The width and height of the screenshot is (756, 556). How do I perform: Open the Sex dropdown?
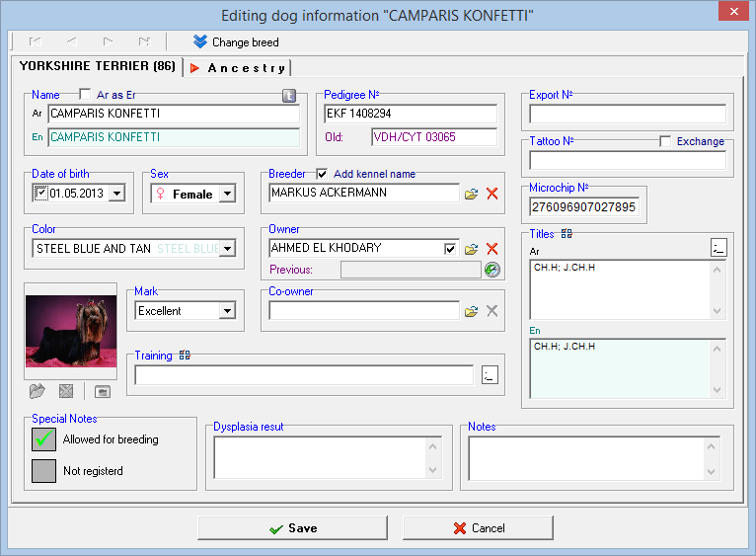[227, 194]
